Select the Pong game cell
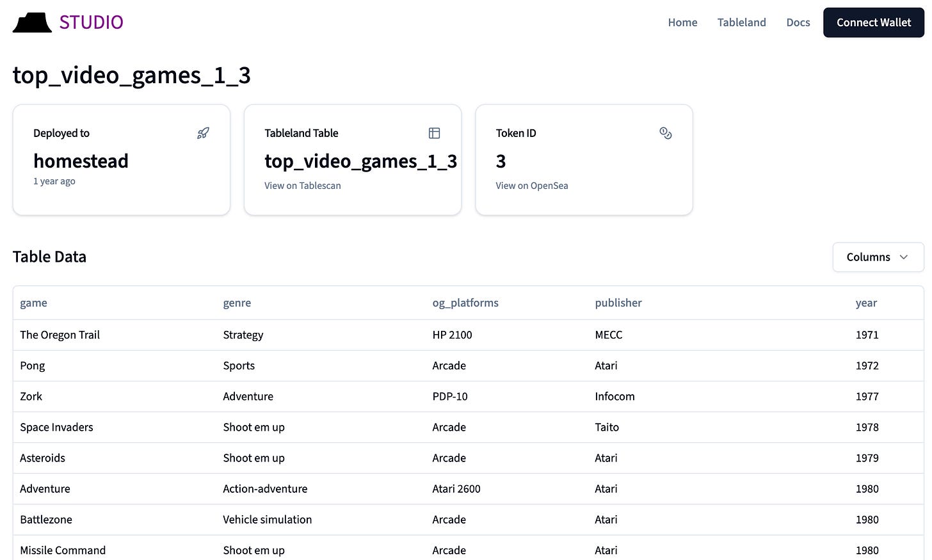The width and height of the screenshot is (932, 560). coord(32,365)
